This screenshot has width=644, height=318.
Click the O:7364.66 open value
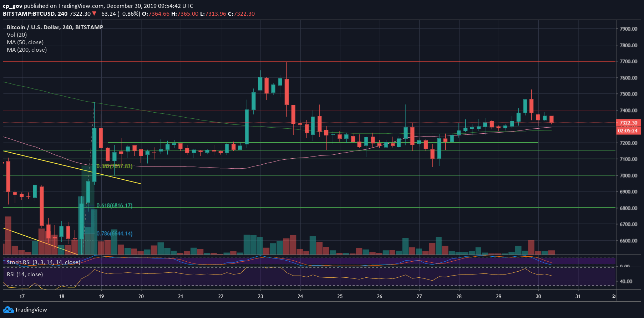[156, 14]
